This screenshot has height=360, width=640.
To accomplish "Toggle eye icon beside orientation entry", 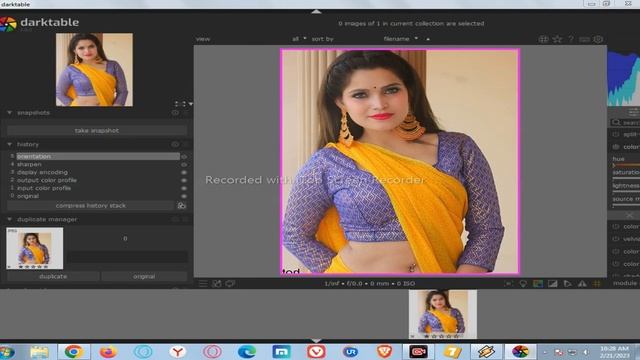I will tap(184, 157).
